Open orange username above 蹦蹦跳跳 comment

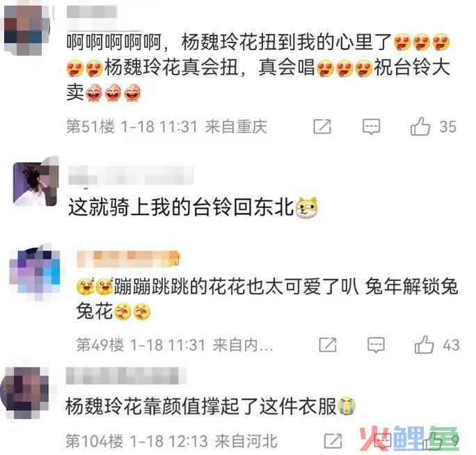click(129, 259)
